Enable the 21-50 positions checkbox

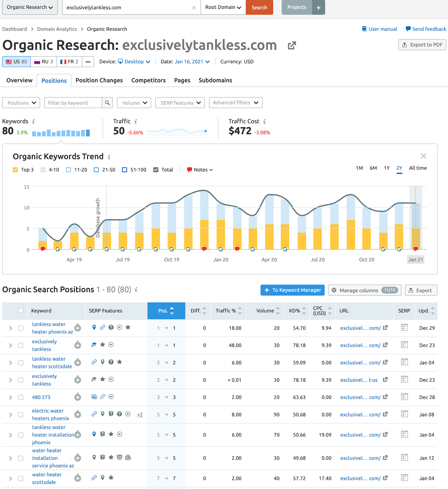[96, 170]
